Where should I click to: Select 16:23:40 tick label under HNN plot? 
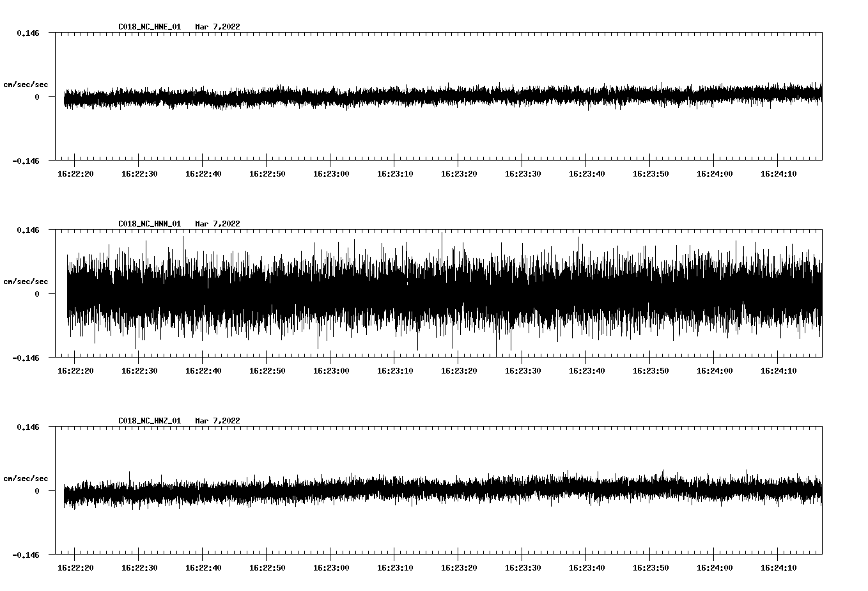(587, 370)
